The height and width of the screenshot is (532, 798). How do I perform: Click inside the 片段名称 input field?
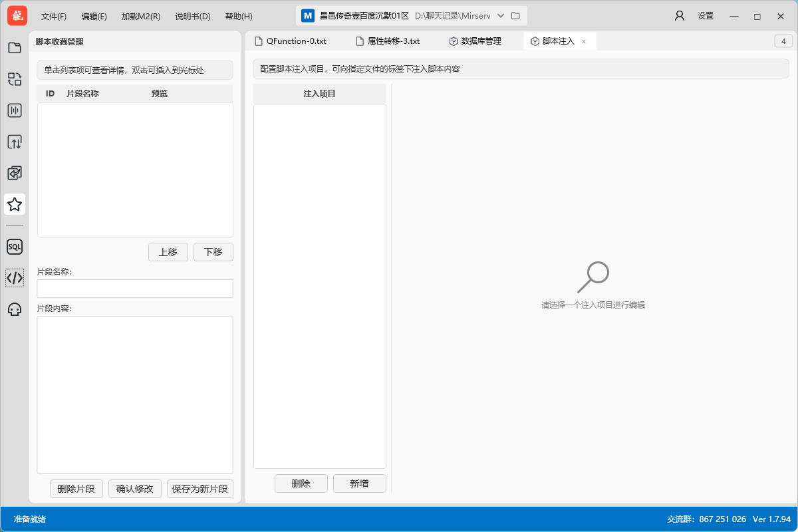[x=135, y=289]
